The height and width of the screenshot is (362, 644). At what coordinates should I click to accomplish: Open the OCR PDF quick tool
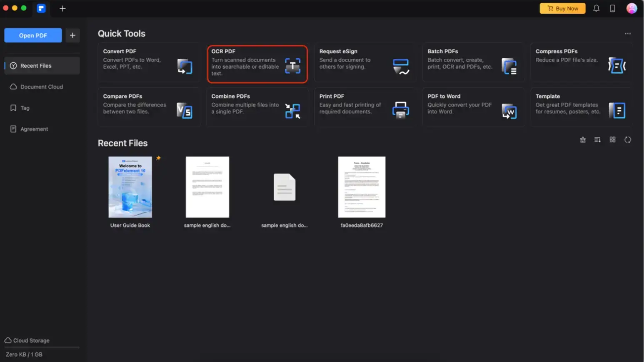(x=257, y=64)
